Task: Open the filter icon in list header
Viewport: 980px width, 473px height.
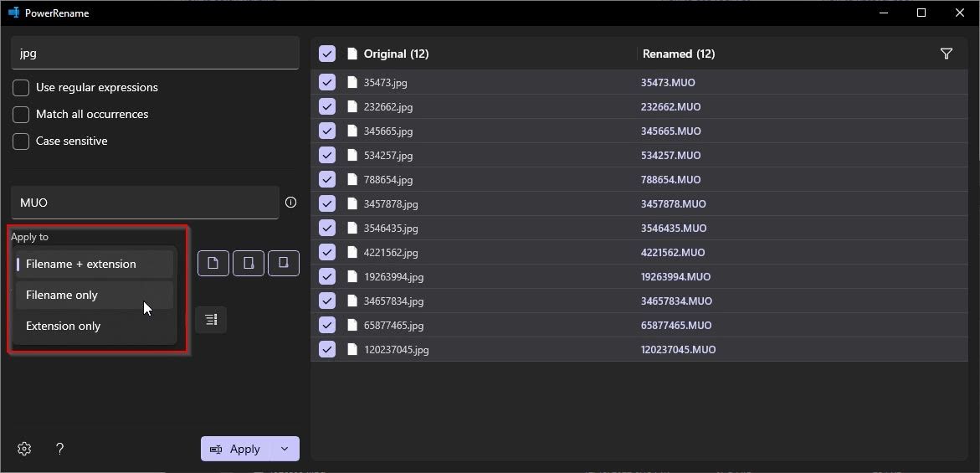Action: tap(947, 54)
